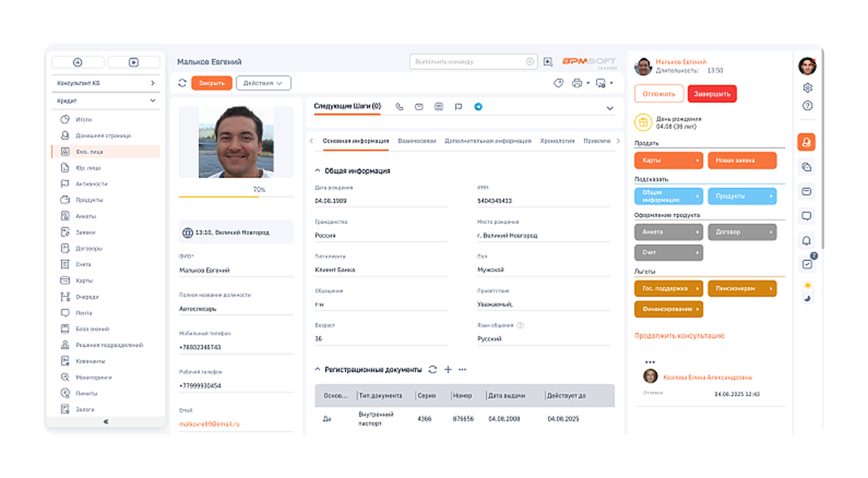
Task: Click the plus icon atop the left sidebar
Action: [x=78, y=62]
